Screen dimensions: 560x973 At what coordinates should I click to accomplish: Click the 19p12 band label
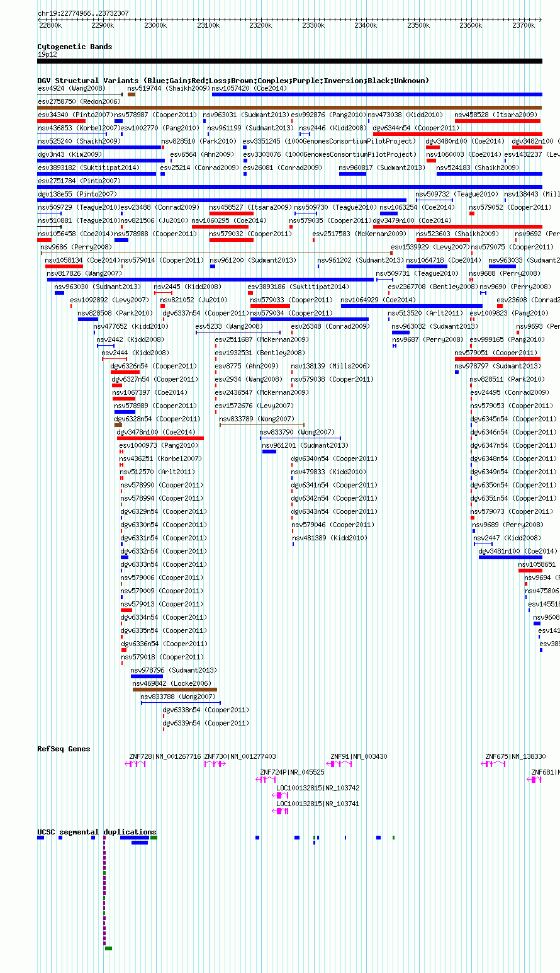(x=47, y=54)
